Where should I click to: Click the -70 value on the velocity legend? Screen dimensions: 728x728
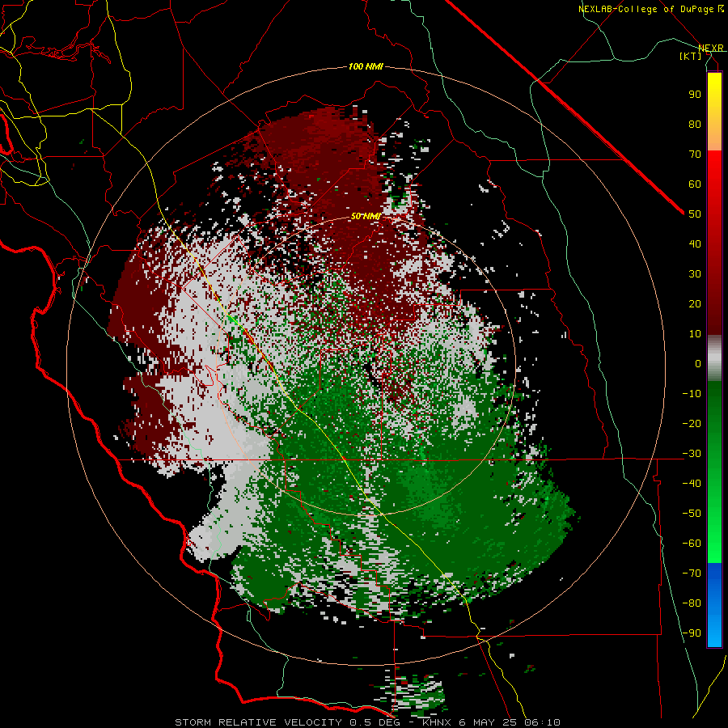(692, 574)
